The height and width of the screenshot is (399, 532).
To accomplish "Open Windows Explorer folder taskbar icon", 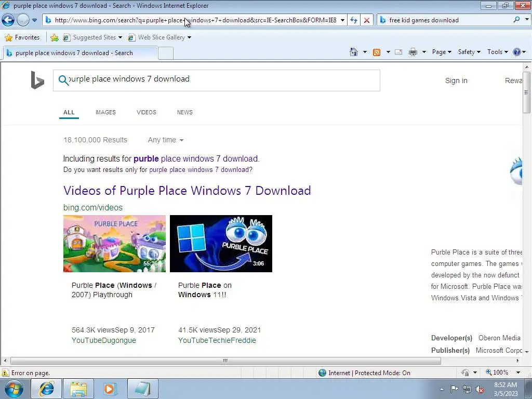I will tap(78, 389).
